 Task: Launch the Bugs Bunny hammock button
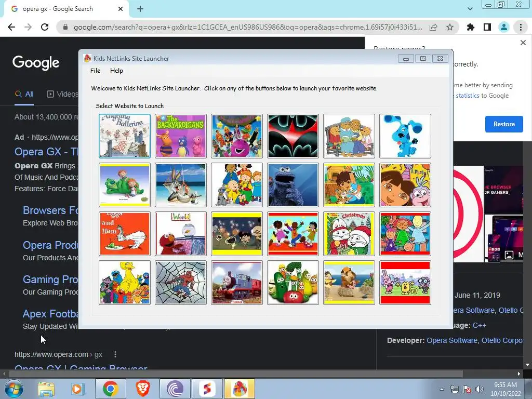180,185
